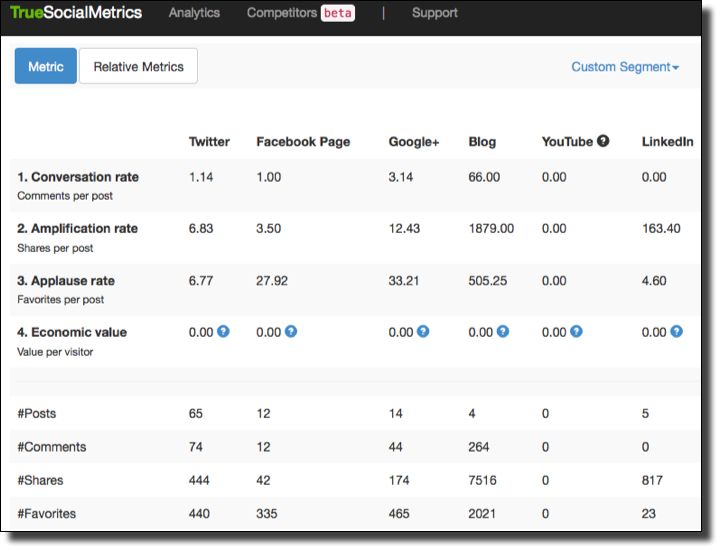Viewport: 716px width, 546px height.
Task: Click Blog economic value help icon
Action: point(502,331)
